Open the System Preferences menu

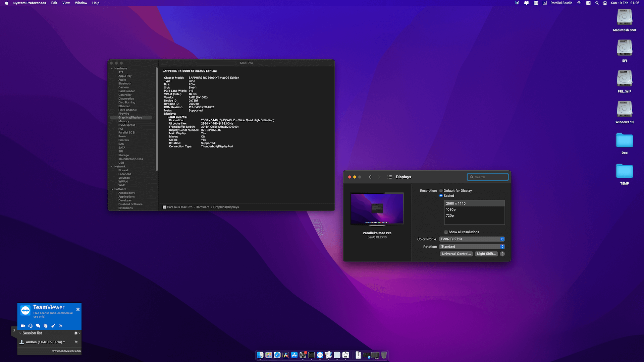[30, 3]
